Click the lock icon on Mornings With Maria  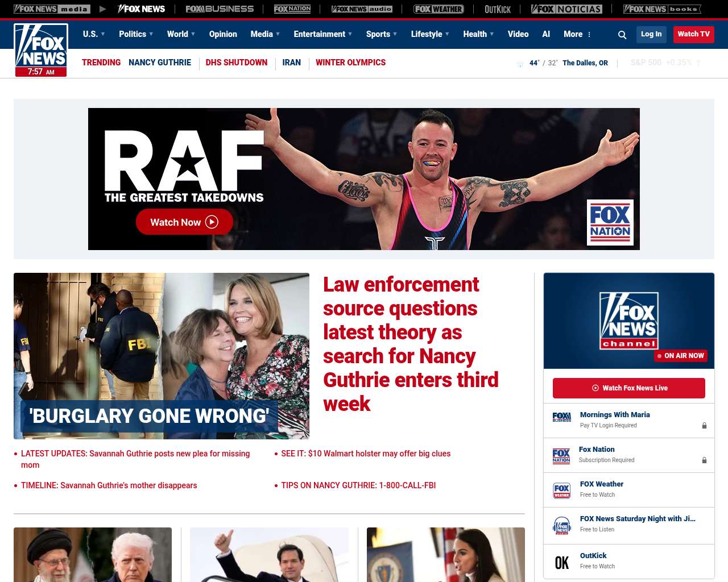(704, 425)
